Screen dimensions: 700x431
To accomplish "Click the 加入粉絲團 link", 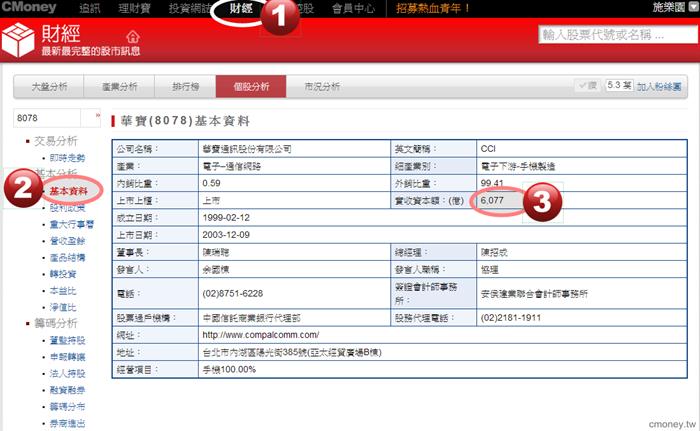I will coord(659,87).
